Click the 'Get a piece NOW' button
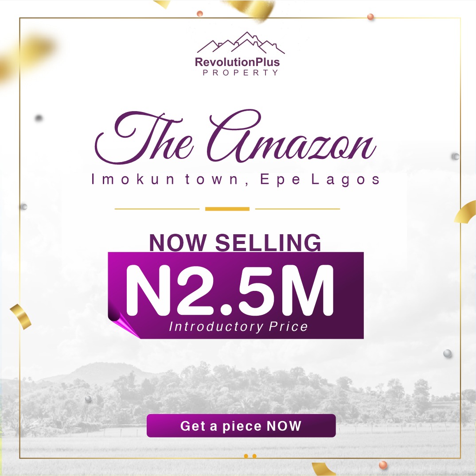Viewport: 476px width, 476px height. click(241, 426)
